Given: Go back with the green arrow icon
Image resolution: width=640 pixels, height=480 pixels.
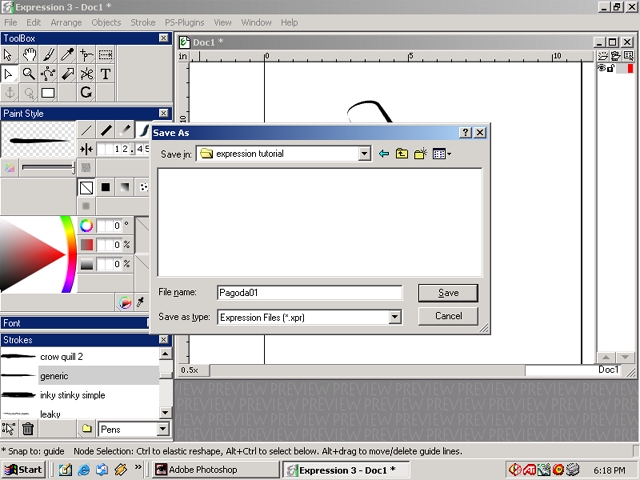Looking at the screenshot, I should (x=384, y=154).
